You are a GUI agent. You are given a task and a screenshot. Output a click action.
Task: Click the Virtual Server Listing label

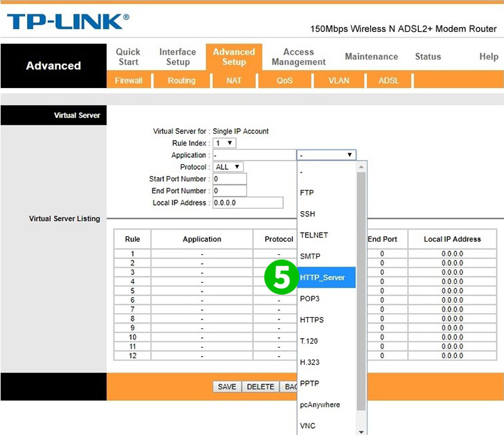pyautogui.click(x=64, y=219)
